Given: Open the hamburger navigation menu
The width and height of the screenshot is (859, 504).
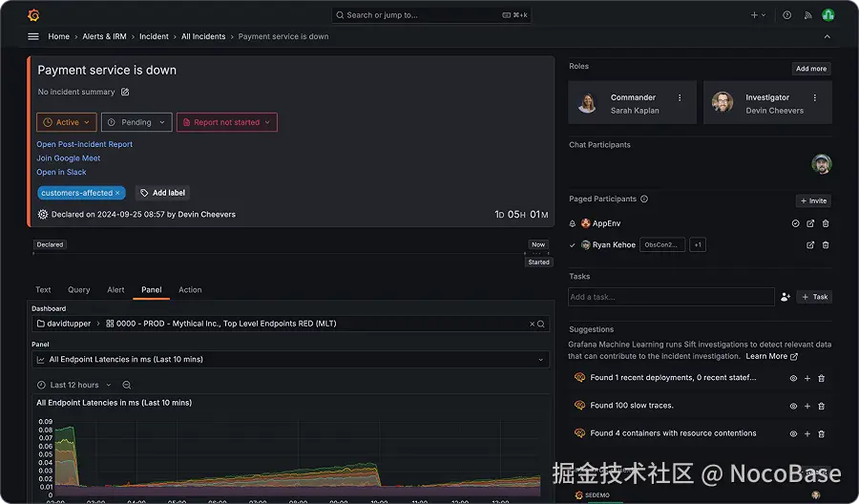Looking at the screenshot, I should point(33,36).
